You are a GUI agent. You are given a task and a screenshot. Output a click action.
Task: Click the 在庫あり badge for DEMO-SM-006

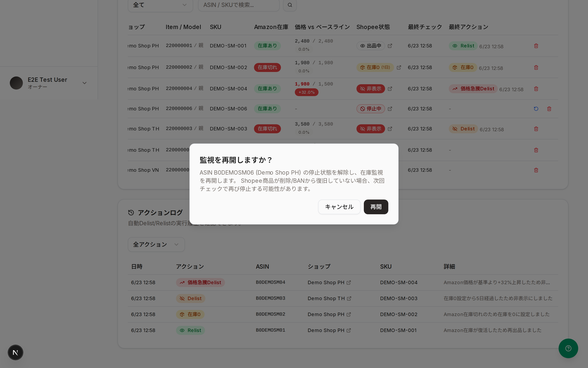point(267,109)
